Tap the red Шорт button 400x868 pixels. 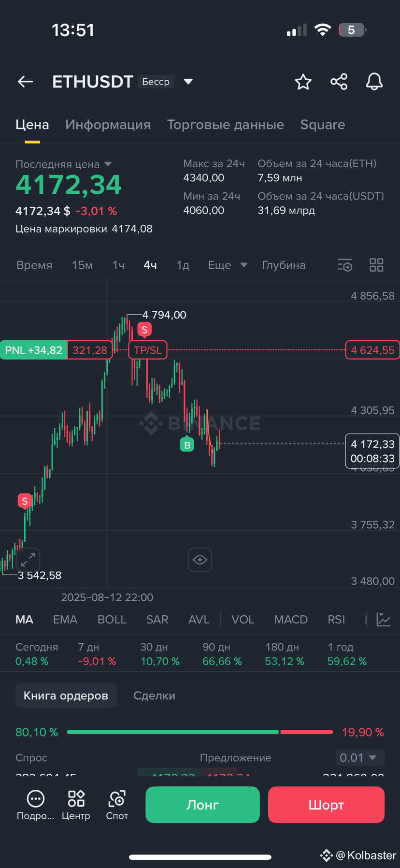(x=326, y=805)
